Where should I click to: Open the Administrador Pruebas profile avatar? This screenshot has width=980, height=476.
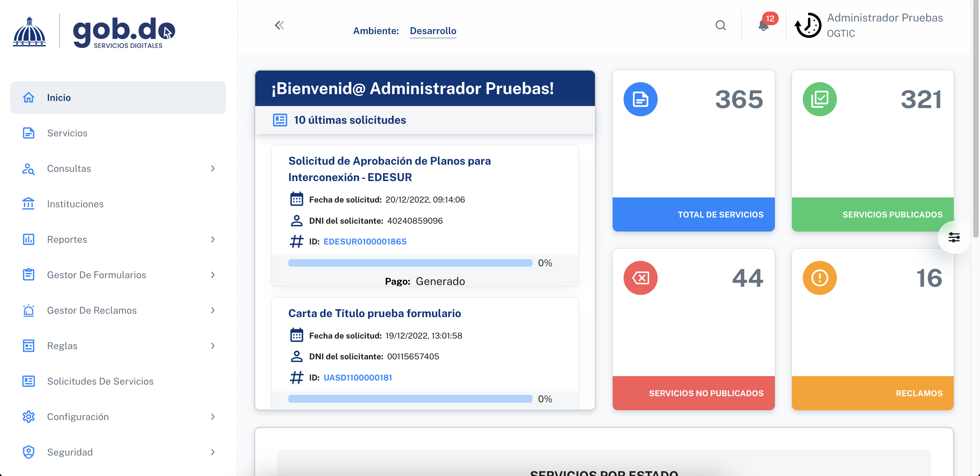pos(808,26)
